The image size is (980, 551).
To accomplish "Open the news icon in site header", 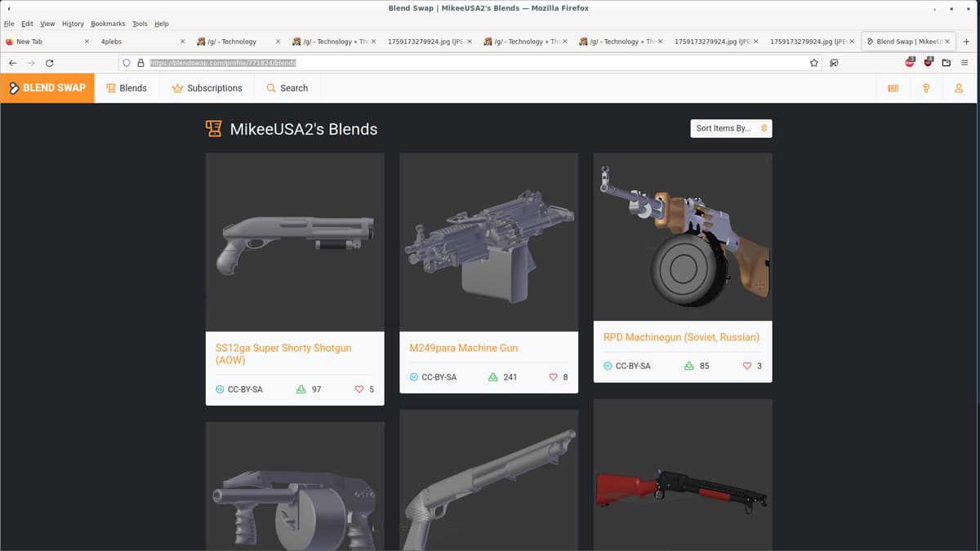I will point(893,88).
